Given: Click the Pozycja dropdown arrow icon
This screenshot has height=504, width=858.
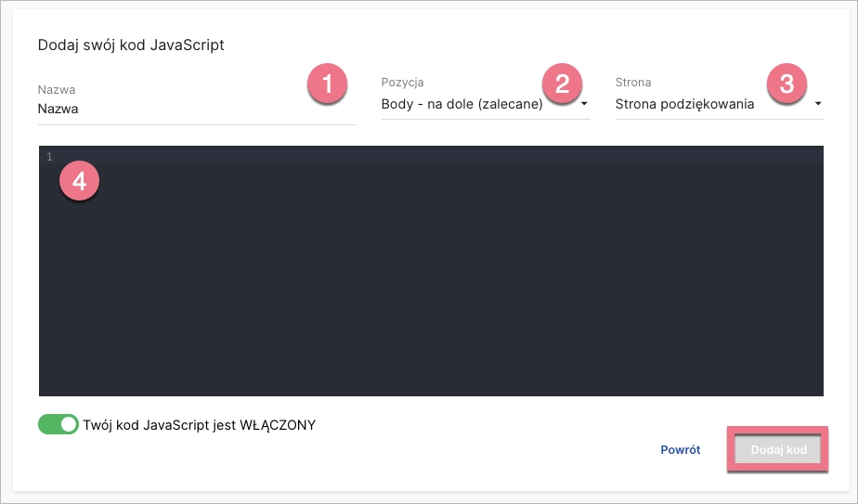Looking at the screenshot, I should click(x=585, y=104).
